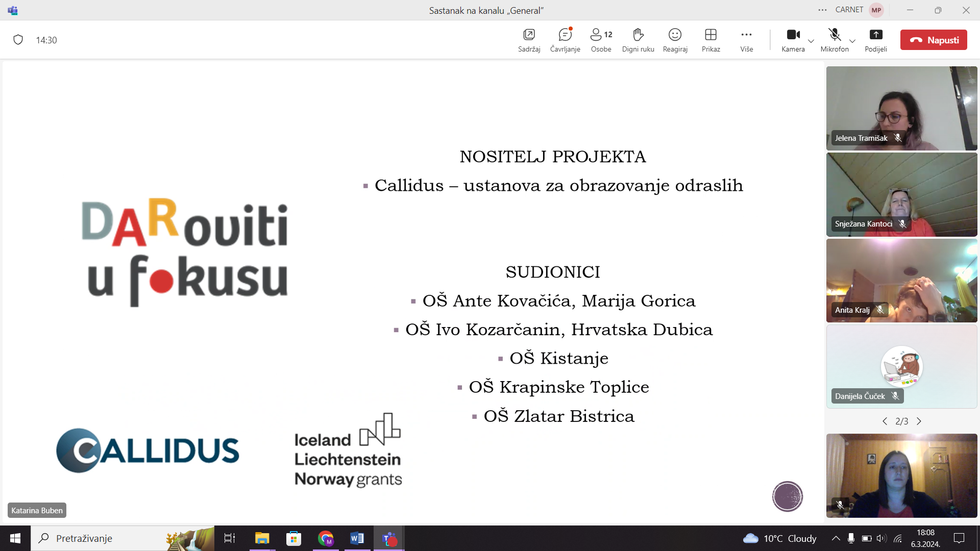Click the MP profile avatar
This screenshot has height=551, width=980.
point(876,10)
